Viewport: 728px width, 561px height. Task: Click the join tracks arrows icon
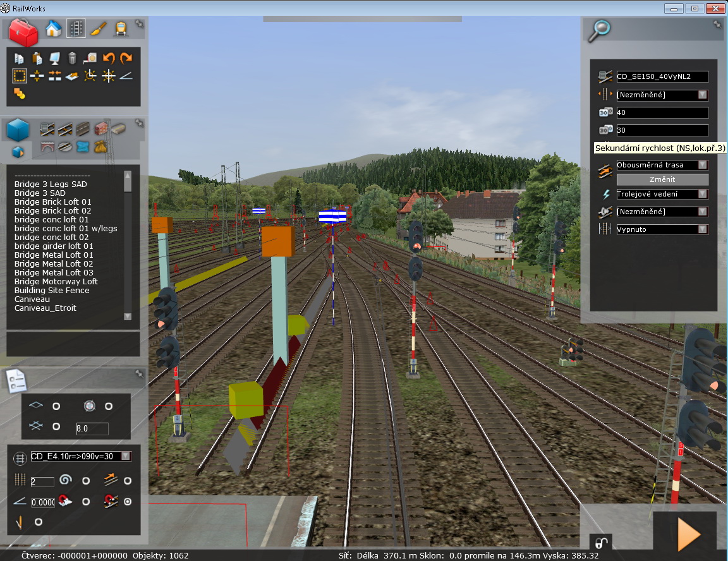tap(55, 76)
